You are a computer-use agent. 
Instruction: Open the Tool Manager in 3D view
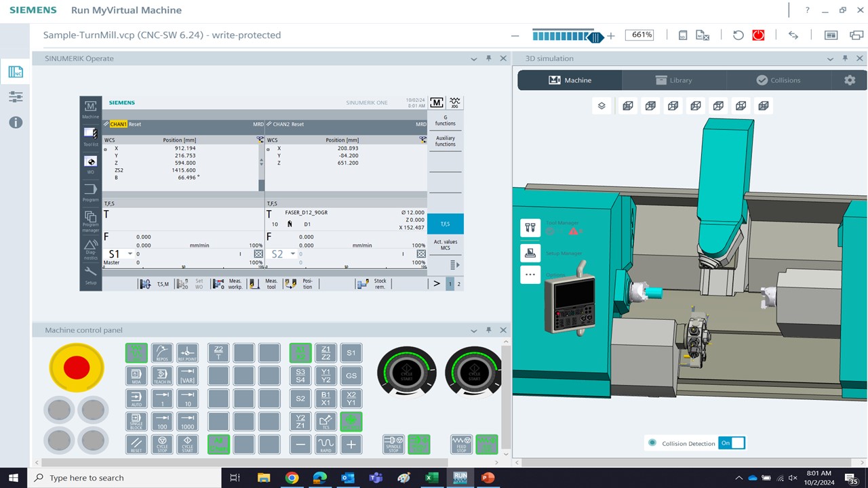point(530,228)
